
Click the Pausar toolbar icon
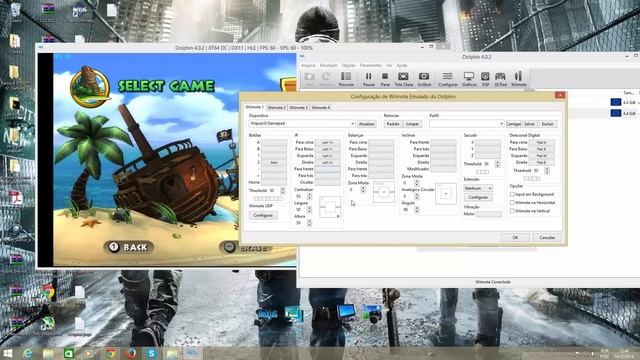[369, 78]
